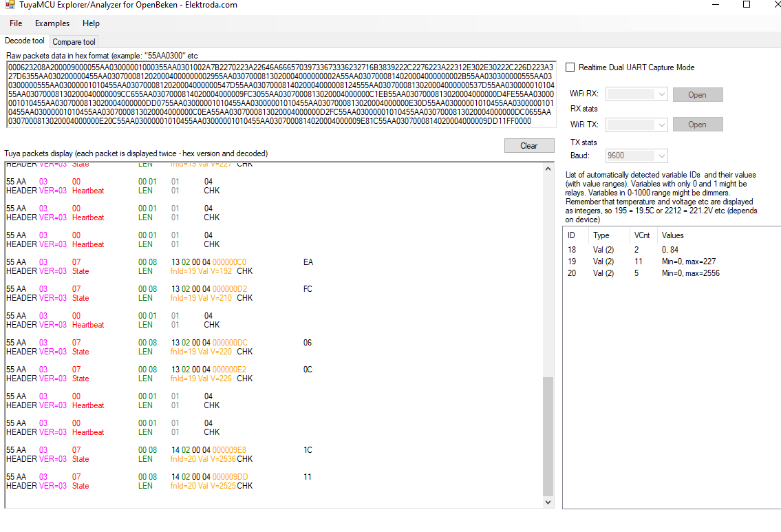Click hex payload '000000C0'
This screenshot has height=532, width=781.
click(x=229, y=262)
